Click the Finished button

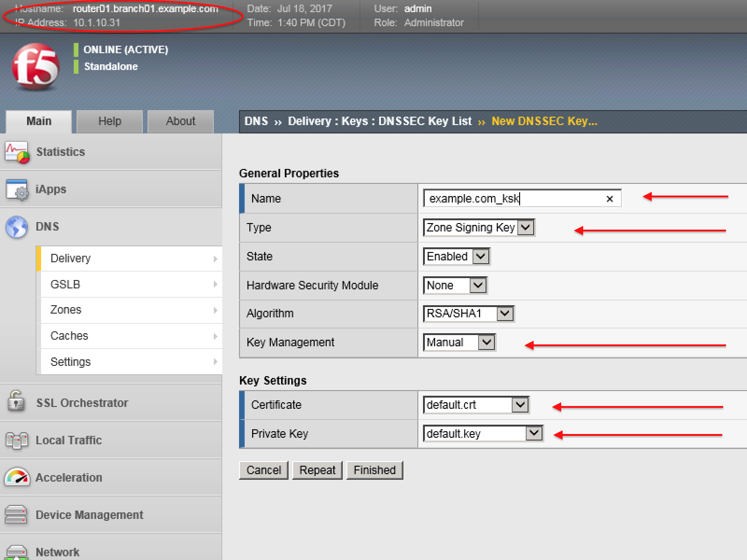click(374, 470)
